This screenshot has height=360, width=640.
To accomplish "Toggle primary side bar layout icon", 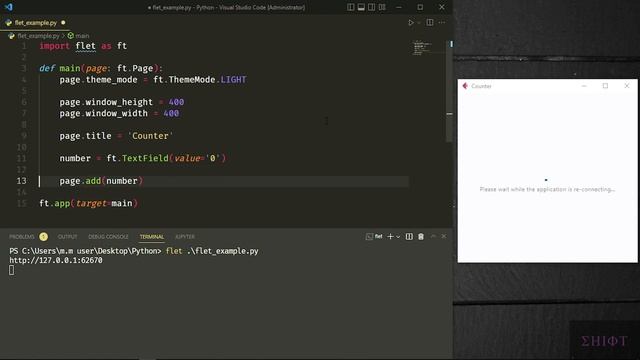I will tap(351, 7).
